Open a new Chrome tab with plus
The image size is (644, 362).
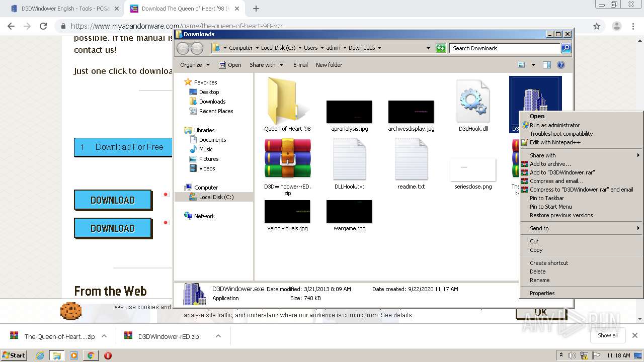(256, 9)
